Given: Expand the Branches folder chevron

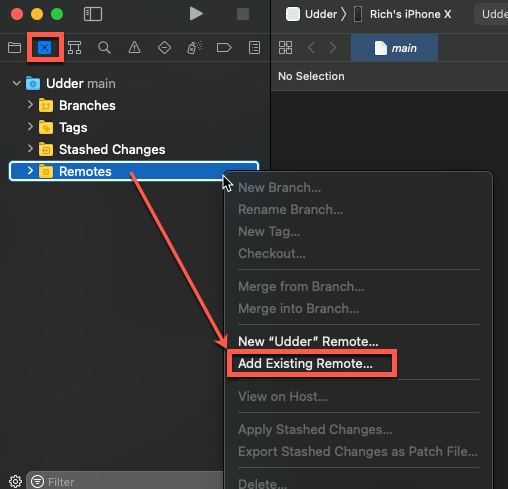Looking at the screenshot, I should point(30,105).
